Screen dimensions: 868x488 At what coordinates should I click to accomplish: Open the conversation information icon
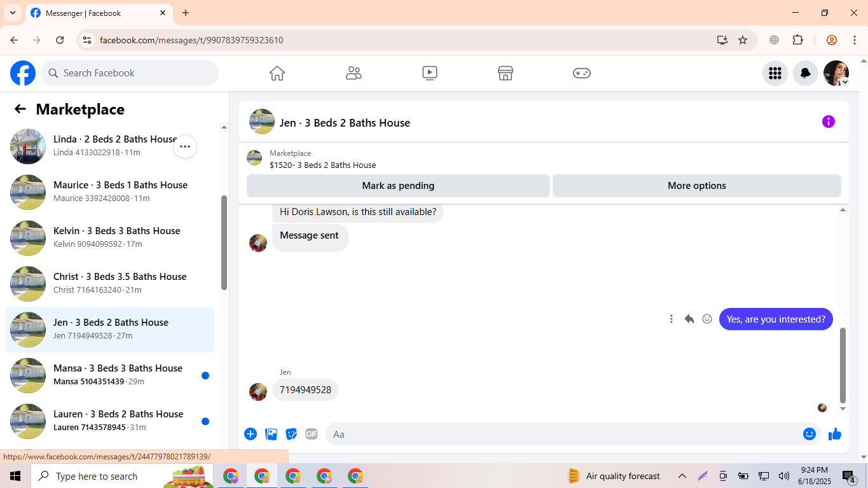click(828, 122)
